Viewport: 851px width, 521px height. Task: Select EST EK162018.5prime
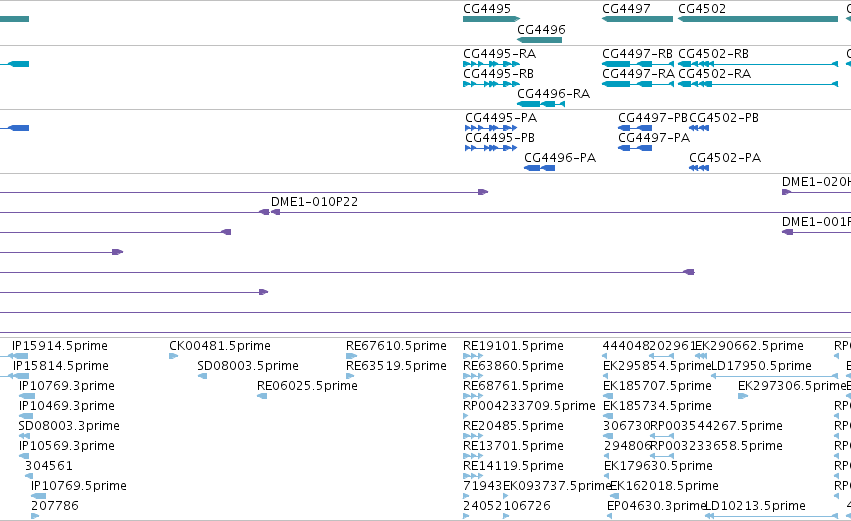tap(664, 486)
